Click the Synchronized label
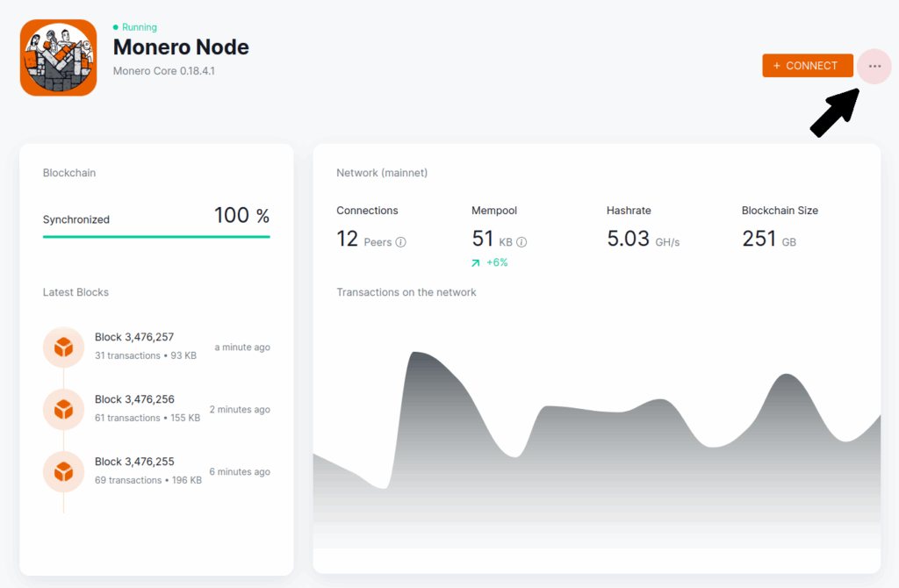 76,219
